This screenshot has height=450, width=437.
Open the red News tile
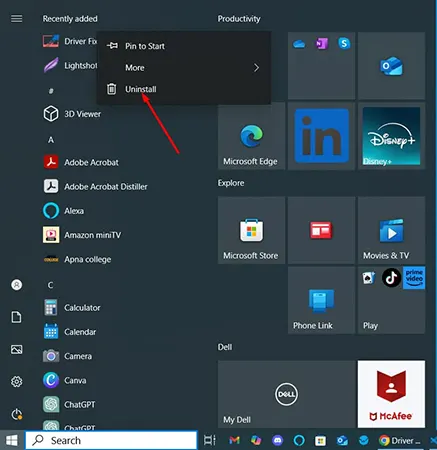[x=321, y=230]
